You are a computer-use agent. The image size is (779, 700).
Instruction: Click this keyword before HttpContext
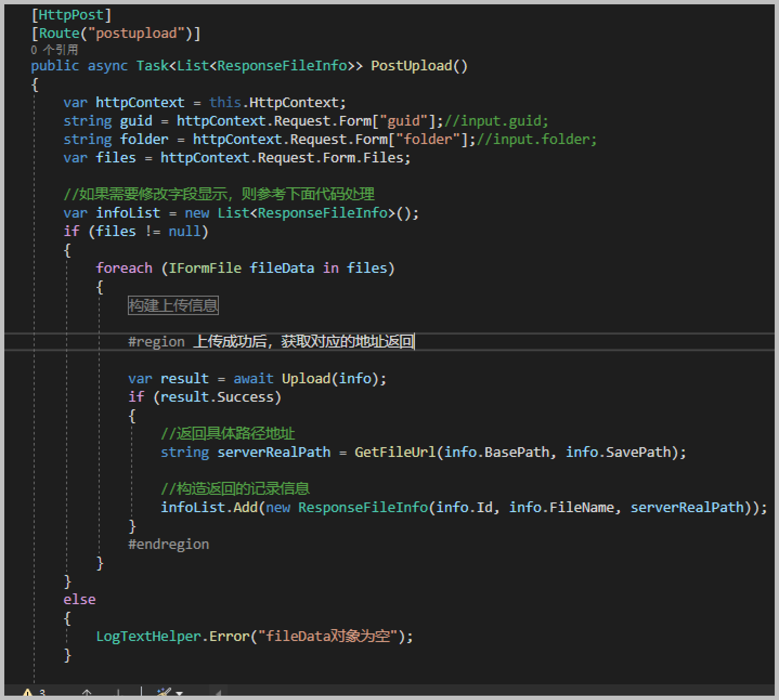tap(225, 102)
